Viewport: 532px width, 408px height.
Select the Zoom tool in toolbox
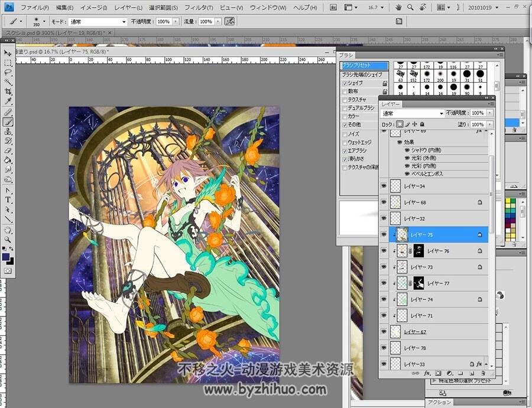(8, 240)
